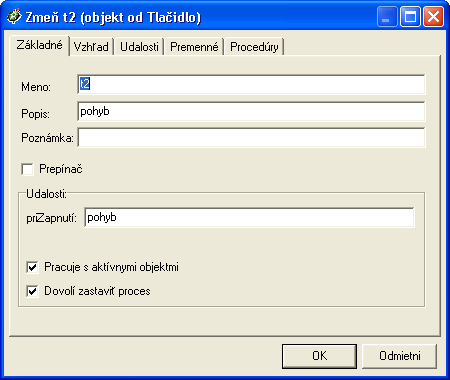Image resolution: width=450 pixels, height=380 pixels.
Task: Click the empty Poznámka field
Action: pyautogui.click(x=251, y=137)
